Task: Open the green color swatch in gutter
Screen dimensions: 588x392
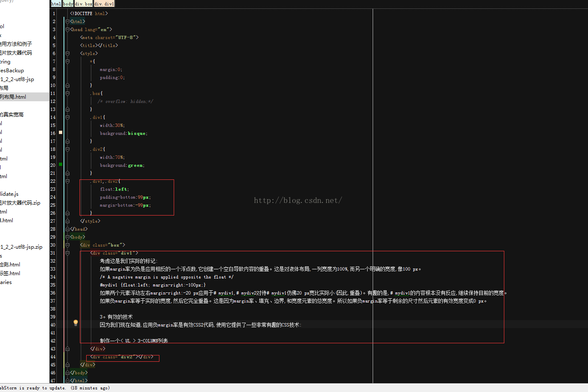Action: pos(61,164)
